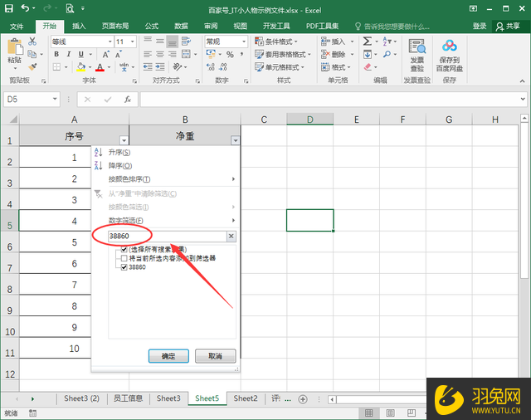Switch to the 页面布局 ribbon tab
Viewport: 531px width, 420px height.
coord(115,26)
